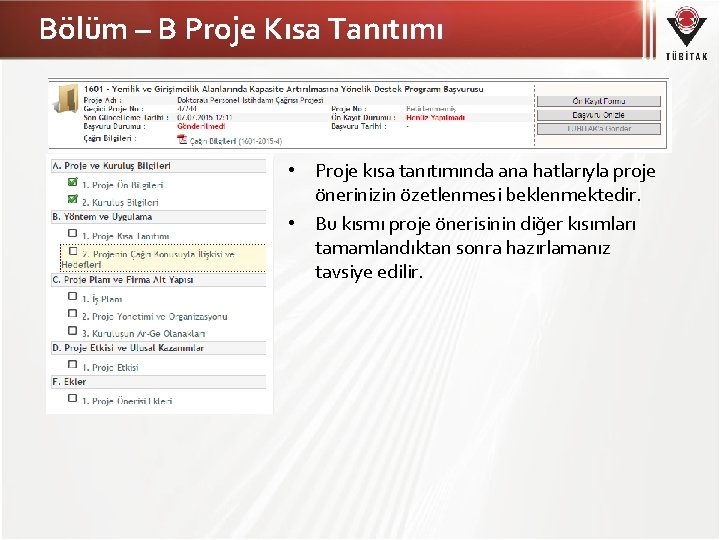Image resolution: width=720 pixels, height=540 pixels.
Task: Tick the checkbox for Kuruluşun Ar-Ge Olanakları
Action: (x=73, y=330)
